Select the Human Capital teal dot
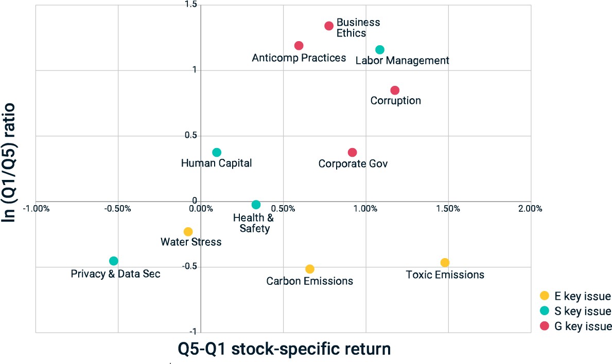 tap(217, 152)
